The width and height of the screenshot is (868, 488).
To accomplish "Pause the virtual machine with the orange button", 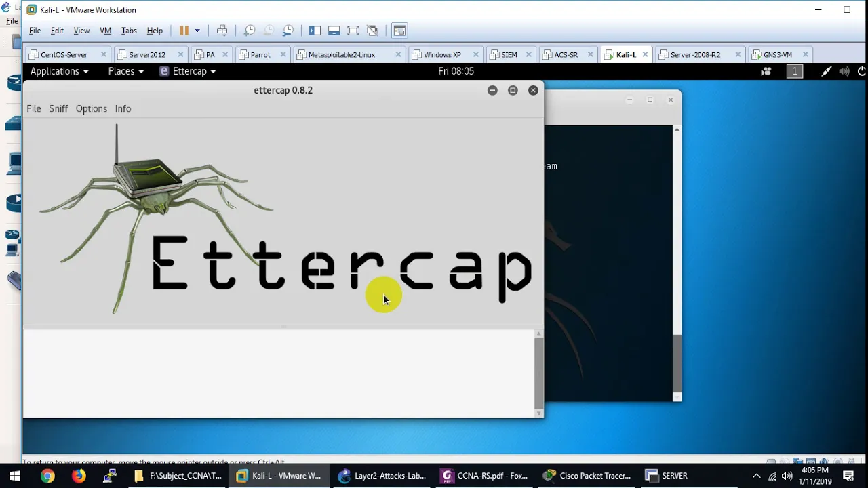I will (184, 30).
